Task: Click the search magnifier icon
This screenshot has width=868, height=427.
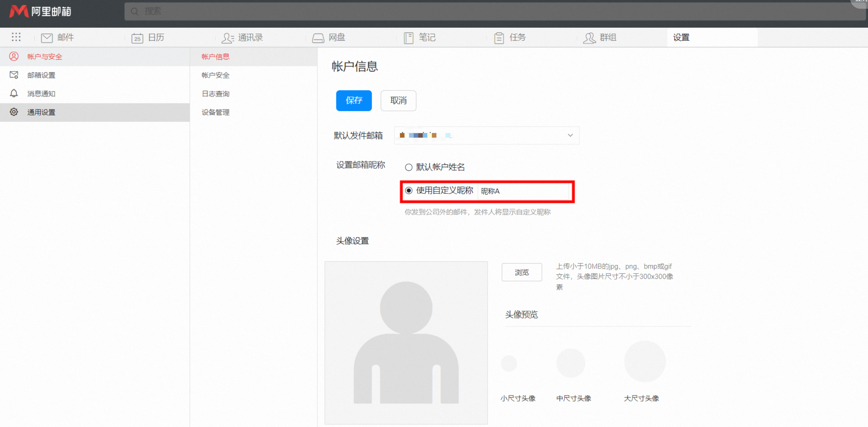Action: 135,11
